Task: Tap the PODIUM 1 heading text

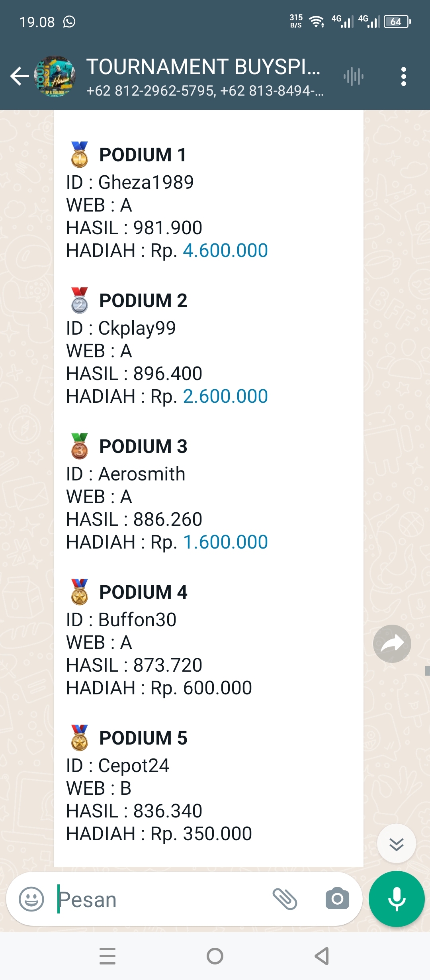Action: tap(143, 155)
